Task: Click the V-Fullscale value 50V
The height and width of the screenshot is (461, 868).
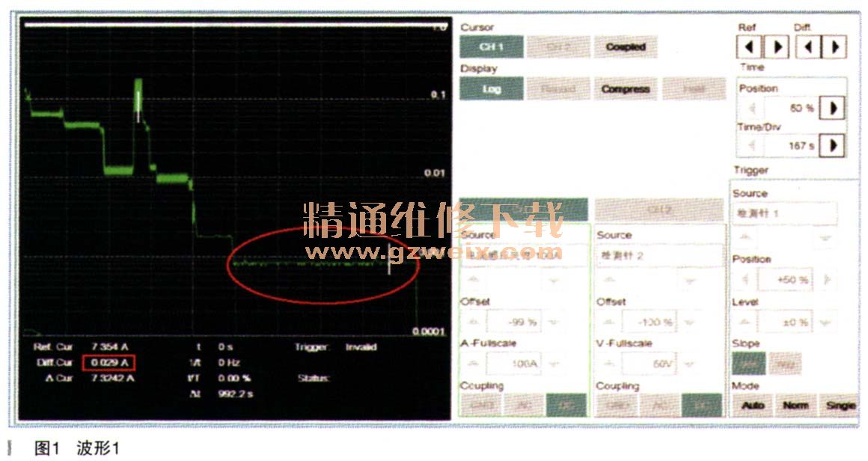Action: coord(650,364)
